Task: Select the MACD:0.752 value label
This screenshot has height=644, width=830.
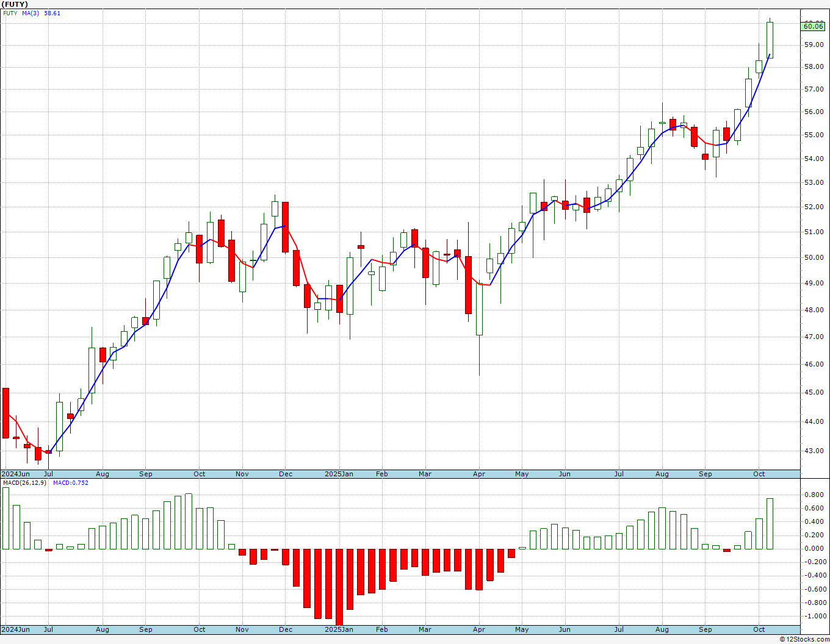Action: coord(71,483)
